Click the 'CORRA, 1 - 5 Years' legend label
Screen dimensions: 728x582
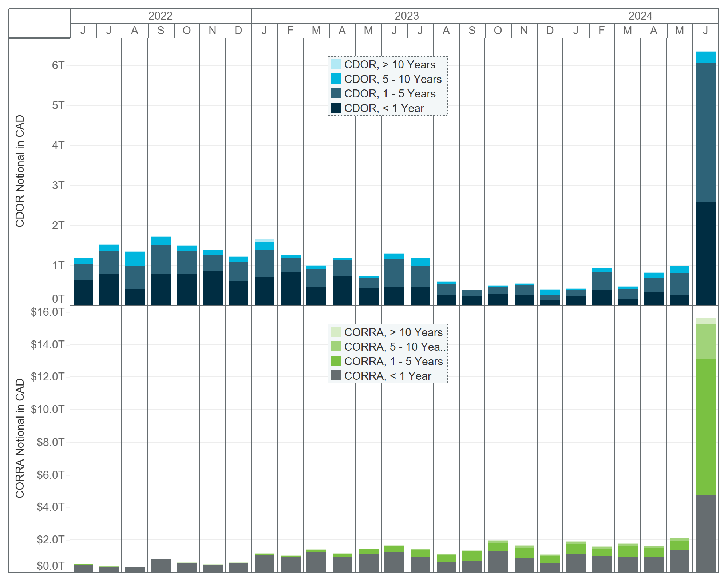(x=393, y=361)
